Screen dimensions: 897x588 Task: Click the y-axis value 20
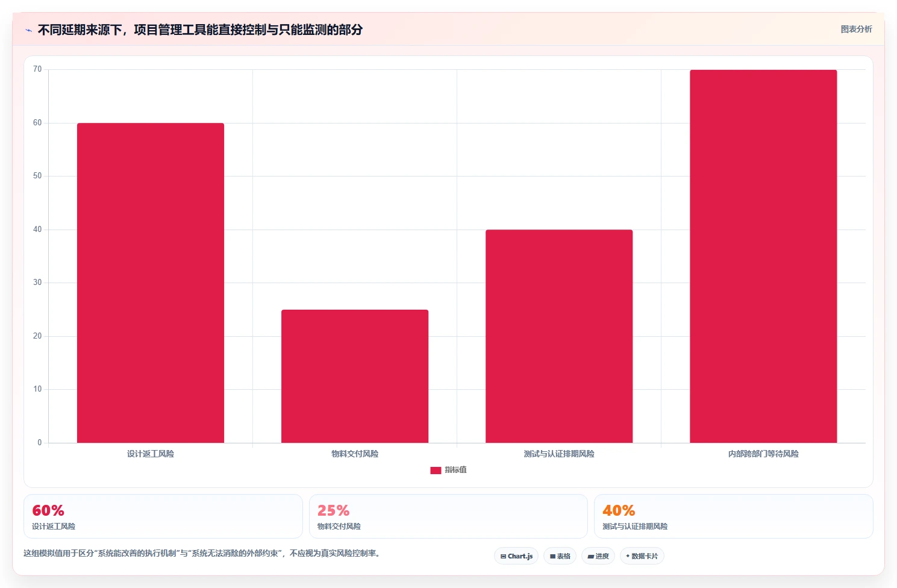(37, 336)
